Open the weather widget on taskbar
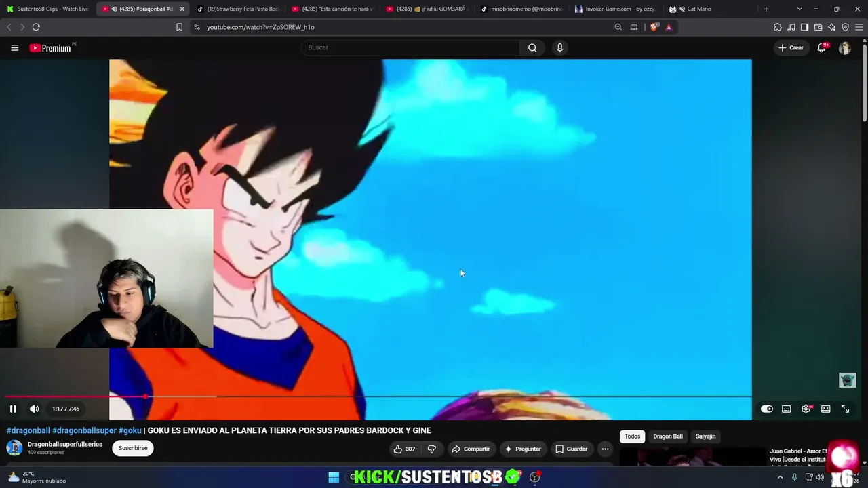 coord(37,477)
